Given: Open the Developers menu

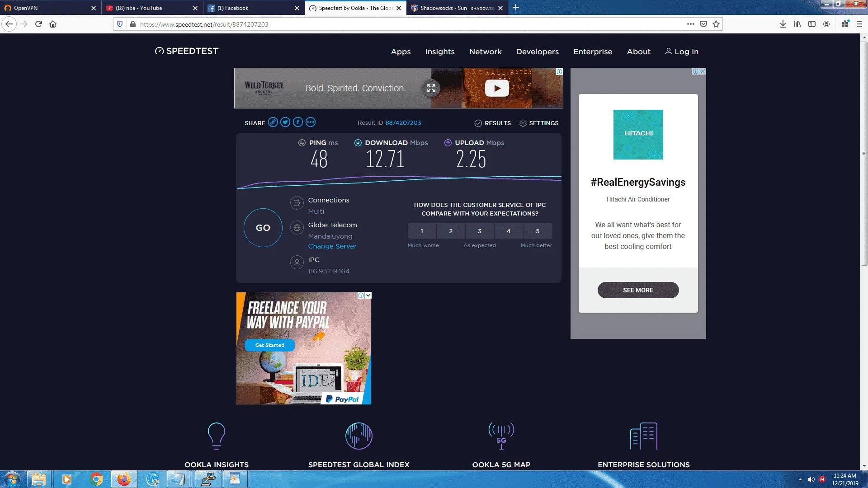Looking at the screenshot, I should tap(538, 52).
